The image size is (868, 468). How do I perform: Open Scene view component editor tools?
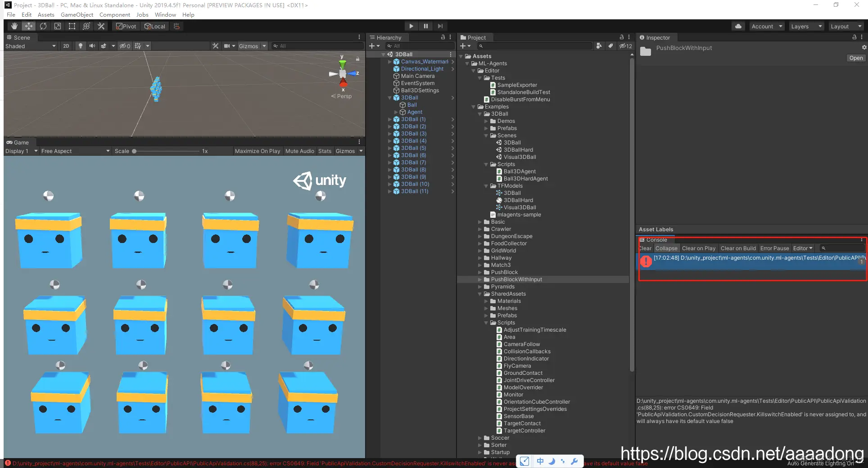coord(216,46)
